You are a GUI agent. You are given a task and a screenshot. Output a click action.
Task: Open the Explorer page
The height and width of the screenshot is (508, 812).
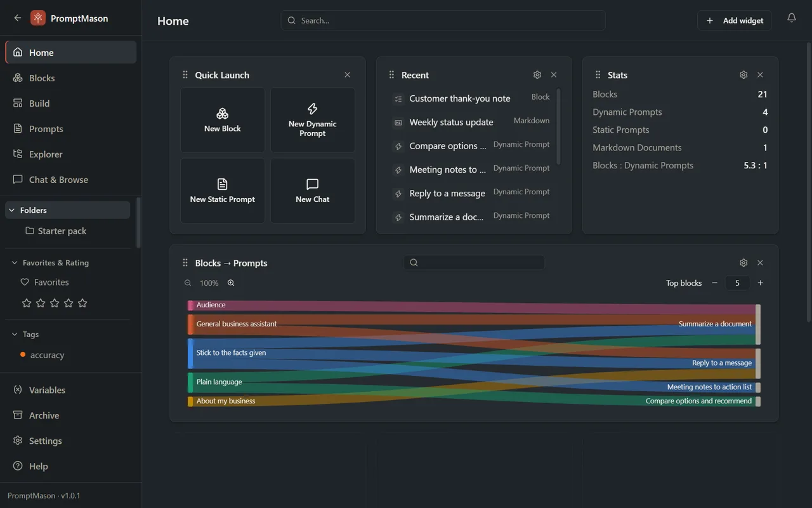(x=71, y=154)
